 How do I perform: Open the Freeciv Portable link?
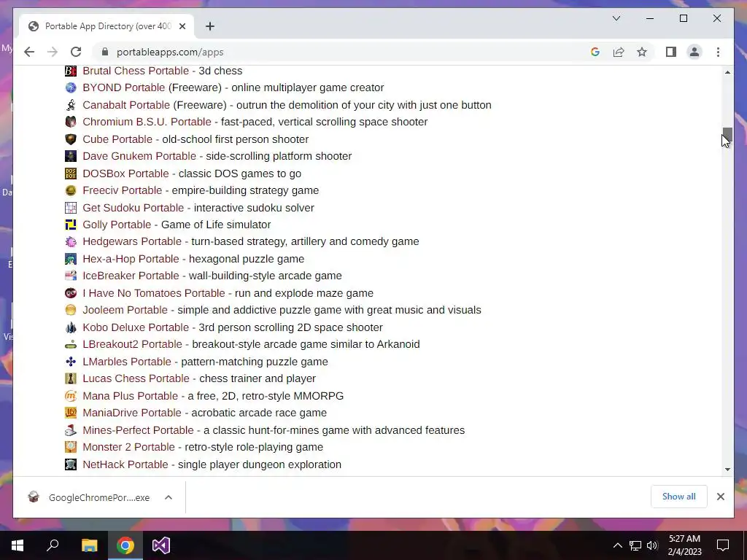123,190
